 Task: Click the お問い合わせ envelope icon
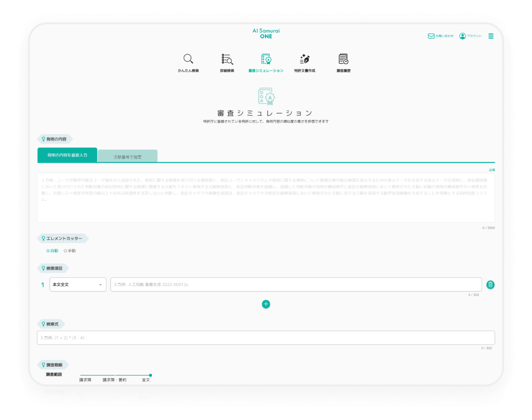tap(431, 36)
